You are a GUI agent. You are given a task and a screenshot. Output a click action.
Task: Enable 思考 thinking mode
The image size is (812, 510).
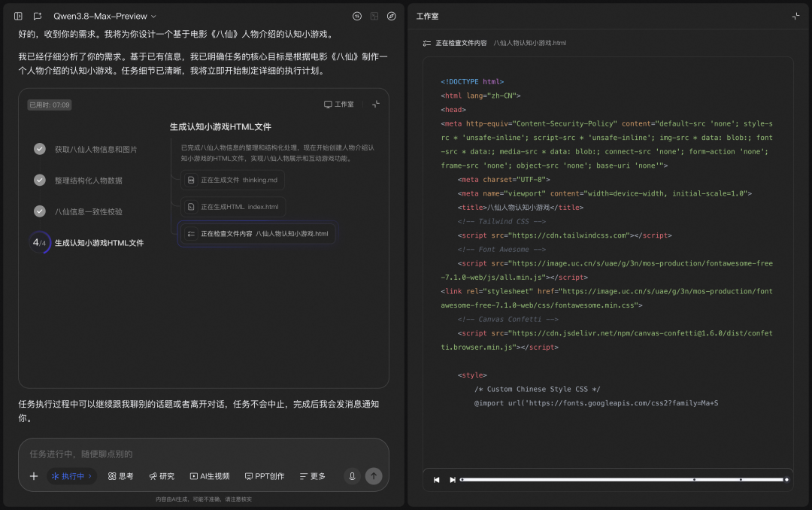[x=120, y=476]
